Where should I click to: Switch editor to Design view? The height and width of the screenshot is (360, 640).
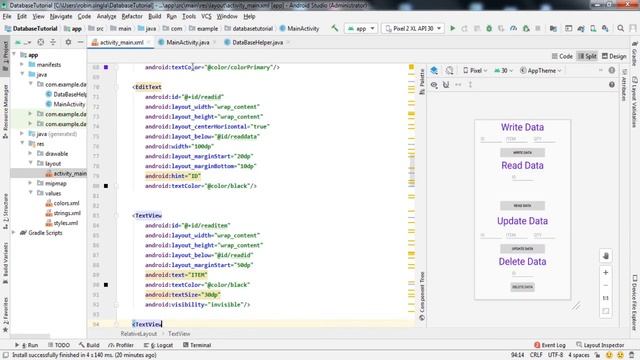pyautogui.click(x=614, y=56)
